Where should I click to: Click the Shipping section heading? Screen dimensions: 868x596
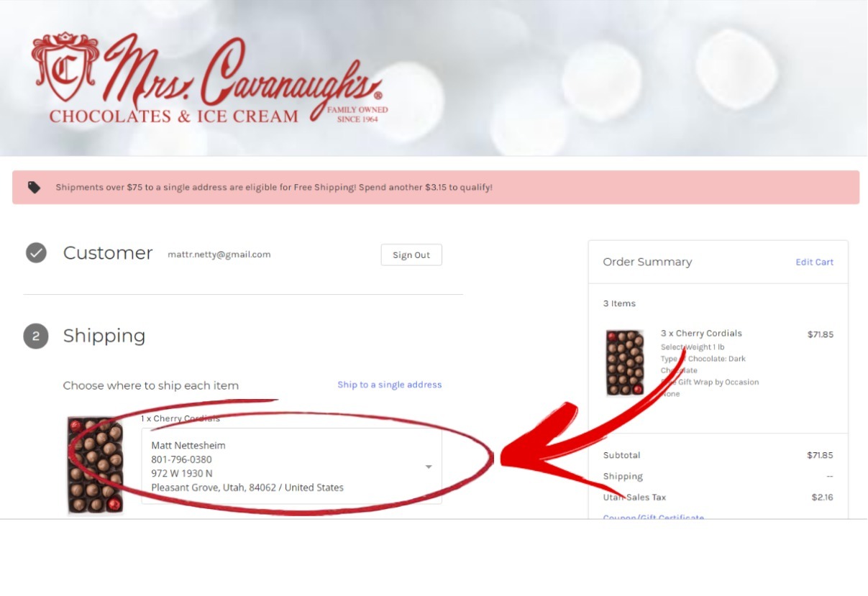click(x=104, y=336)
